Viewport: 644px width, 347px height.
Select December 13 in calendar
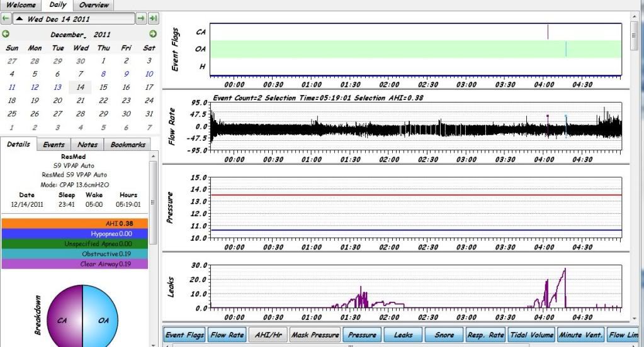57,87
